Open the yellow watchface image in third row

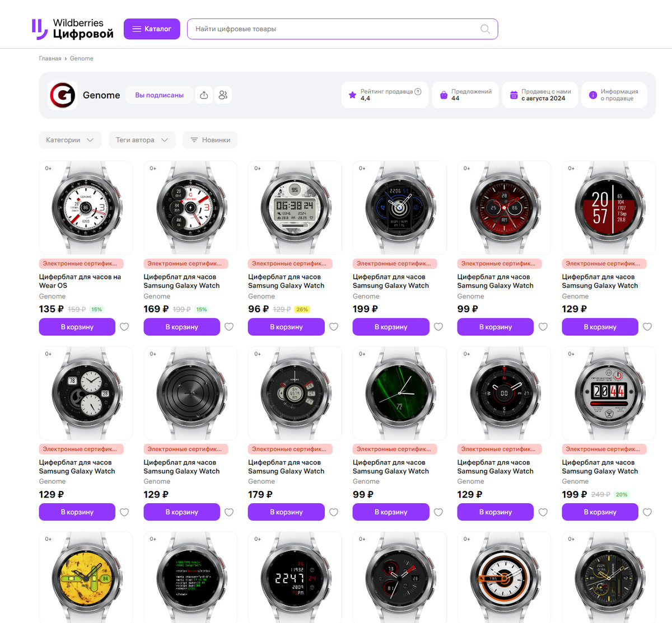pos(86,577)
